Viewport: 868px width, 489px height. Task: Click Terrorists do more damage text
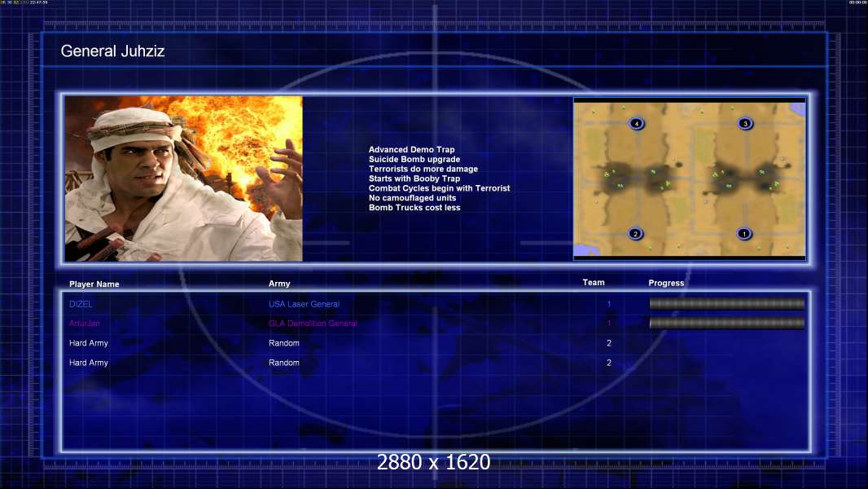(x=423, y=169)
